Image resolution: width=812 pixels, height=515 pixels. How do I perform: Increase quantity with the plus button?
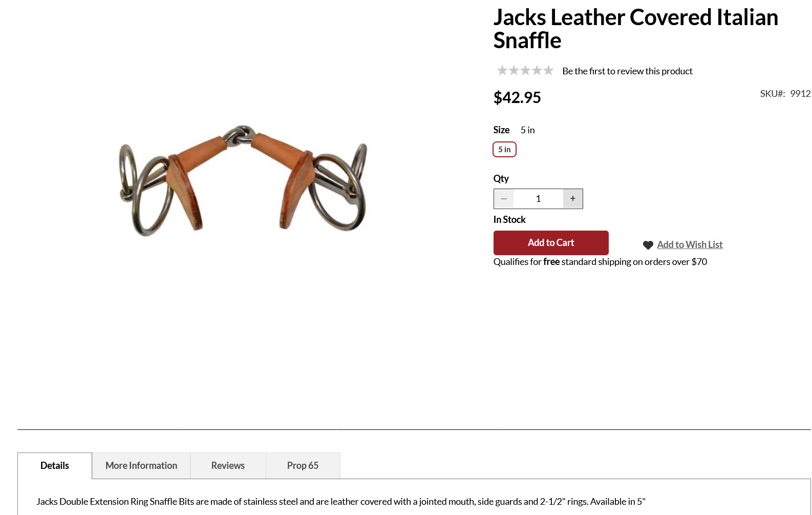[573, 199]
